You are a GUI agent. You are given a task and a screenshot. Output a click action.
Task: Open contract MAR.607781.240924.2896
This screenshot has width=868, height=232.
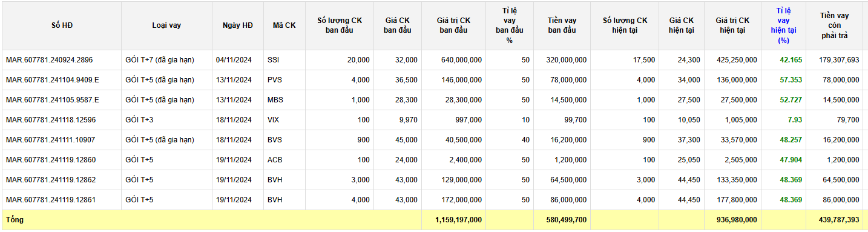pos(50,60)
